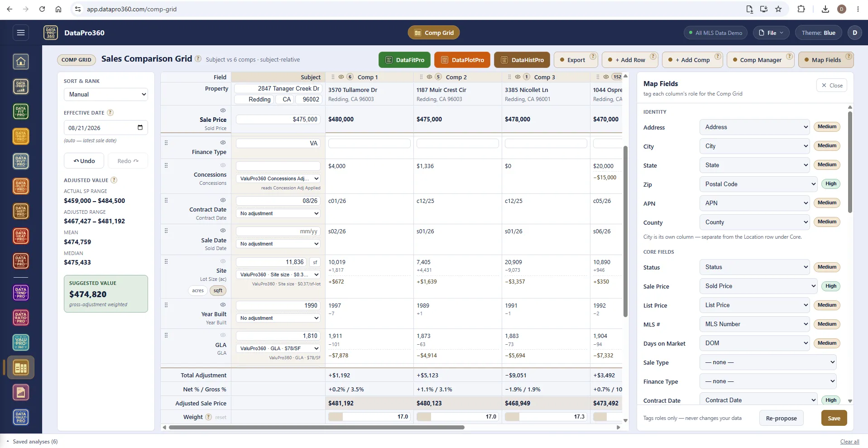This screenshot has height=448, width=868.
Task: Toggle the hamburger navigation menu
Action: click(x=21, y=33)
